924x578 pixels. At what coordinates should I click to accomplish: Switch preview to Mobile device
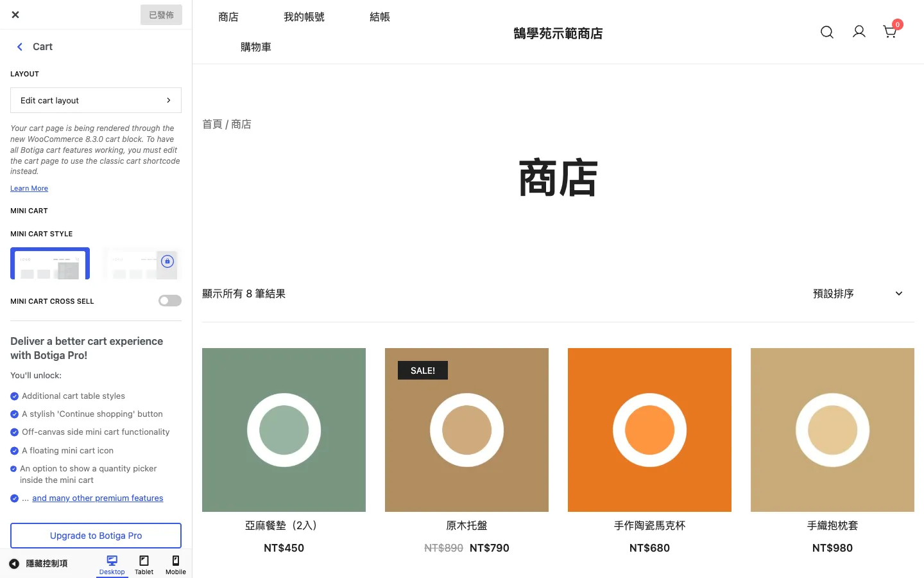176,565
